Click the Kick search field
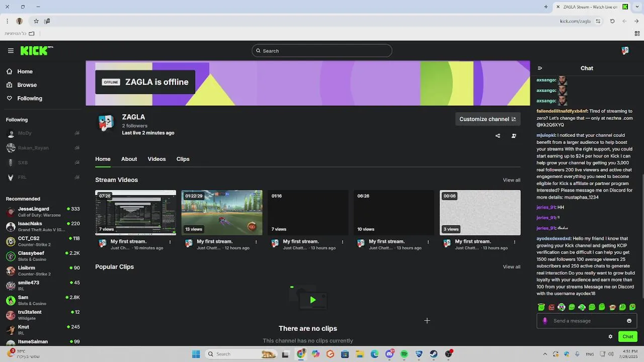The height and width of the screenshot is (362, 644). pyautogui.click(x=321, y=51)
